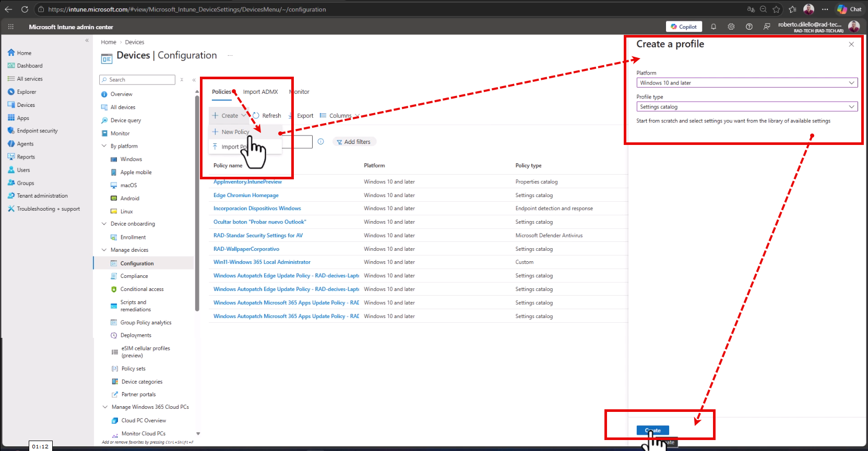Click the info icon beside Add filters
The image size is (868, 451).
pyautogui.click(x=321, y=142)
